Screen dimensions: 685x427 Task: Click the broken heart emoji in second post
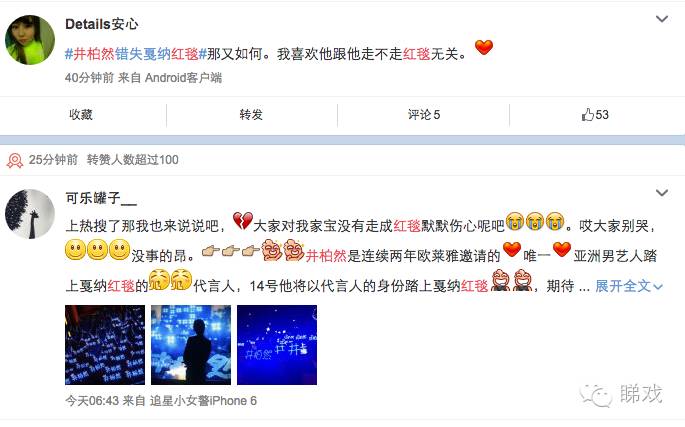[x=242, y=221]
